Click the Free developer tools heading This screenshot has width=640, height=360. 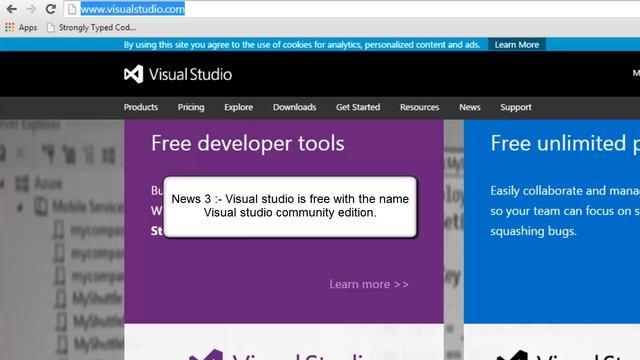(x=248, y=143)
